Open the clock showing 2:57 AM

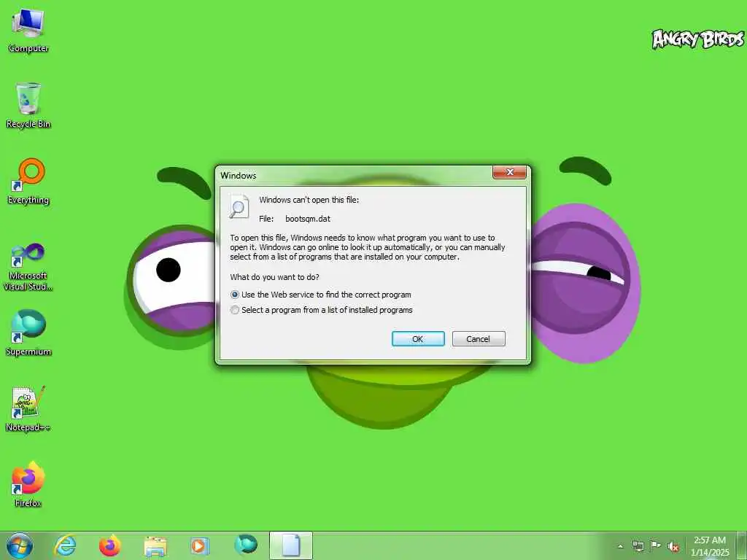point(710,546)
